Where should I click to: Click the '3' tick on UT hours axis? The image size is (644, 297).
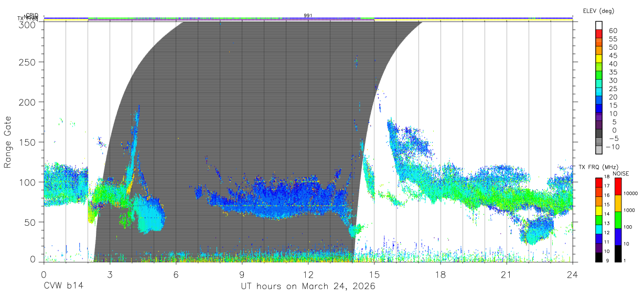pyautogui.click(x=110, y=274)
